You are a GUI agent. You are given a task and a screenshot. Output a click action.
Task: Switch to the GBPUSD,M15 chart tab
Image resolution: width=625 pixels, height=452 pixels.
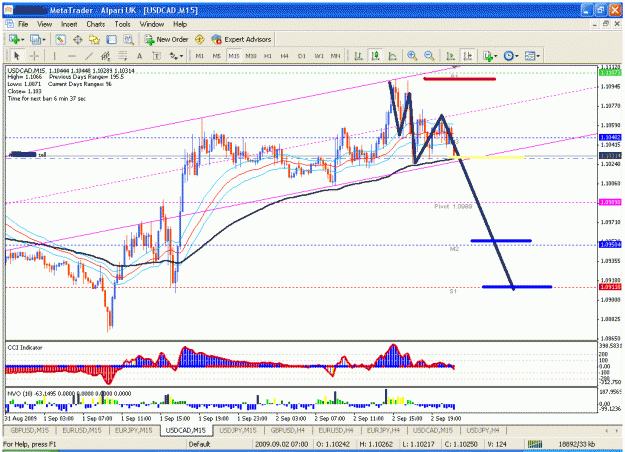[29, 430]
